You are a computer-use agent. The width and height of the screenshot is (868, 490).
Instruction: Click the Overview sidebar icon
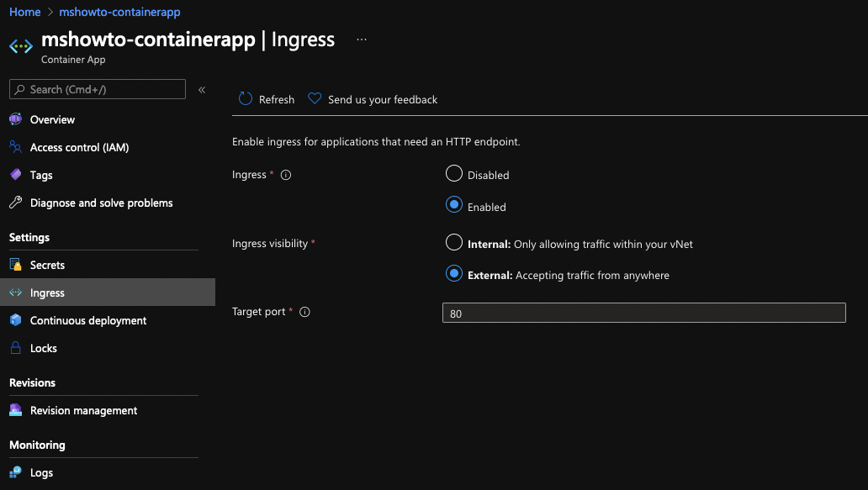pyautogui.click(x=15, y=119)
